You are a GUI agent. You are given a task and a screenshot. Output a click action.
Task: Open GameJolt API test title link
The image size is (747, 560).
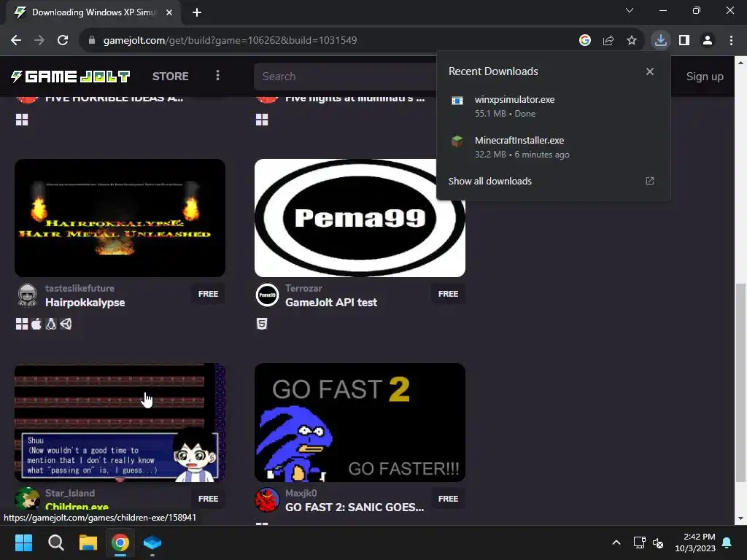tap(331, 303)
